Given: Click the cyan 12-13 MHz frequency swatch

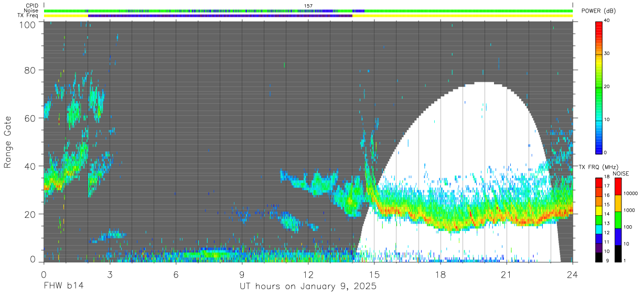Looking at the screenshot, I should pyautogui.click(x=599, y=229).
